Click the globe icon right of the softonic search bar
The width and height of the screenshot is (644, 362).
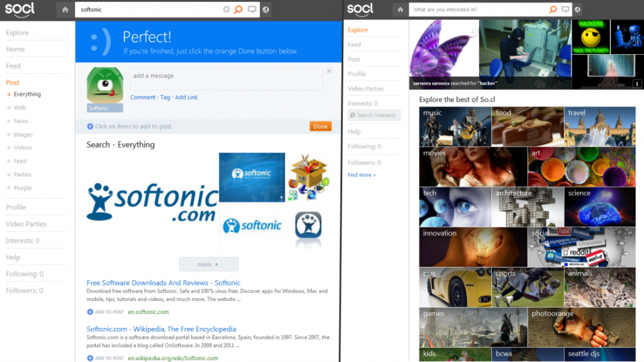(x=266, y=9)
